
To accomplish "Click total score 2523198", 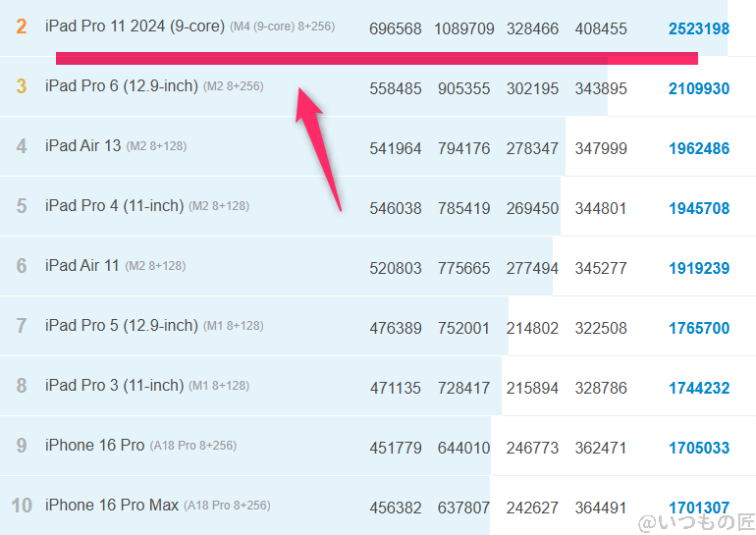I will 699,28.
